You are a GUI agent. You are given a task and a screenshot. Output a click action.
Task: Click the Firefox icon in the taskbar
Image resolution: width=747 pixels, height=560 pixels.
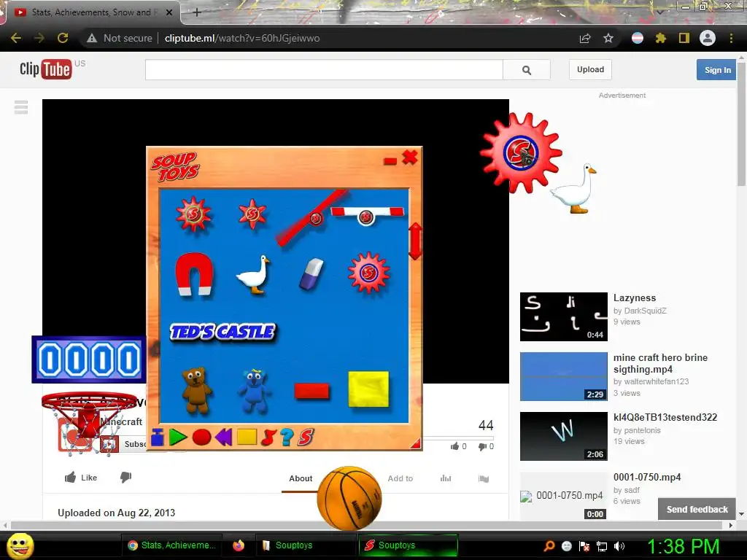[239, 545]
